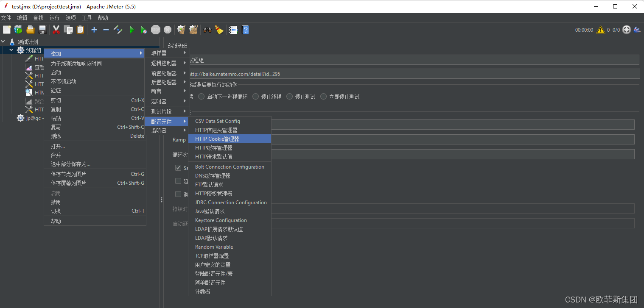The image size is (644, 308).
Task: Click the blue minus Collapse All icon
Action: click(x=106, y=30)
